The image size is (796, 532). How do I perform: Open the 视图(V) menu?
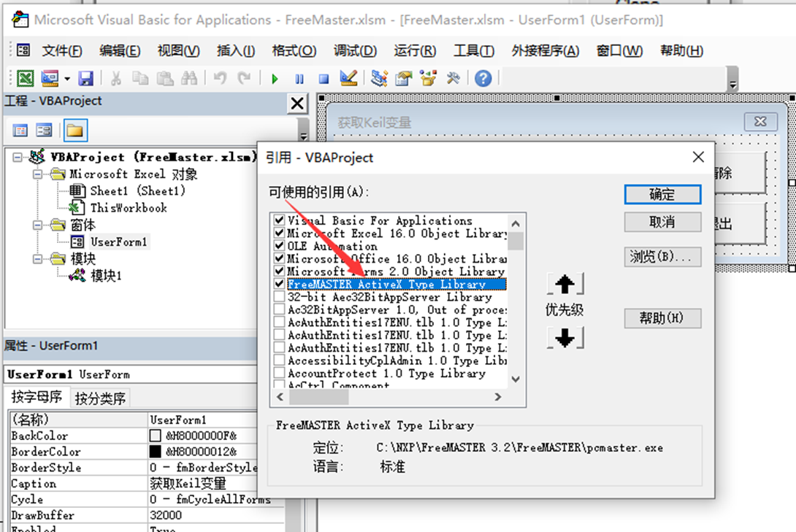[179, 50]
